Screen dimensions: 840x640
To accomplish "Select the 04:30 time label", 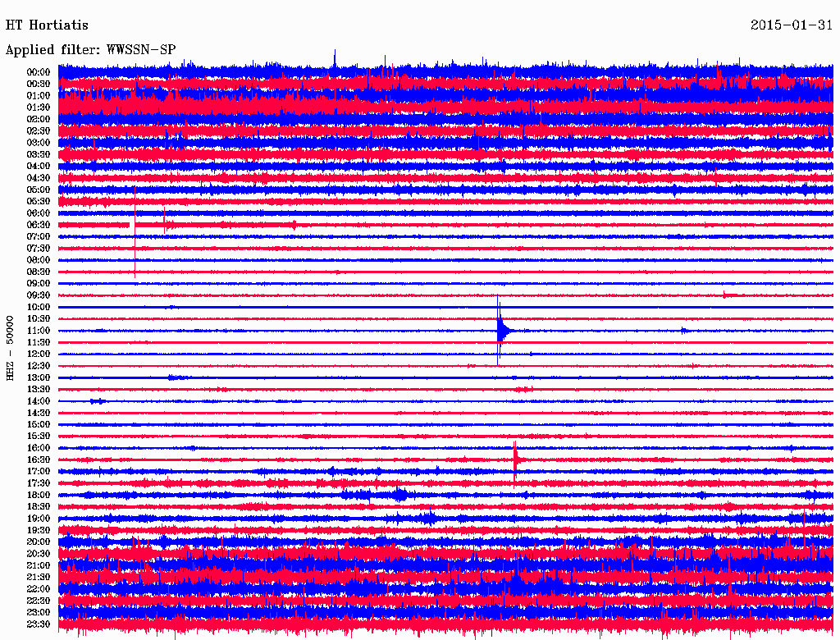I will [x=39, y=178].
